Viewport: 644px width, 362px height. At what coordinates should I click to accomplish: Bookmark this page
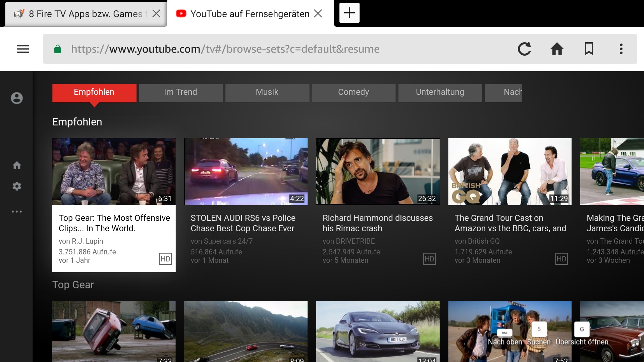click(x=589, y=49)
